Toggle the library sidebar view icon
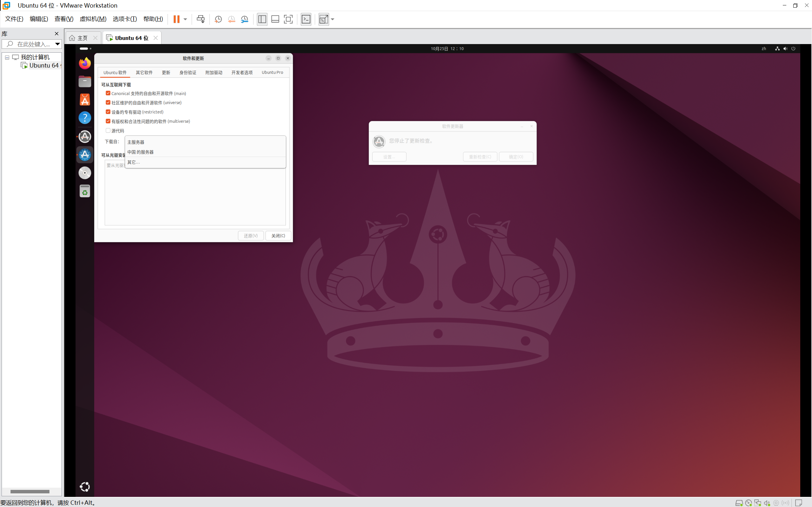 point(262,19)
